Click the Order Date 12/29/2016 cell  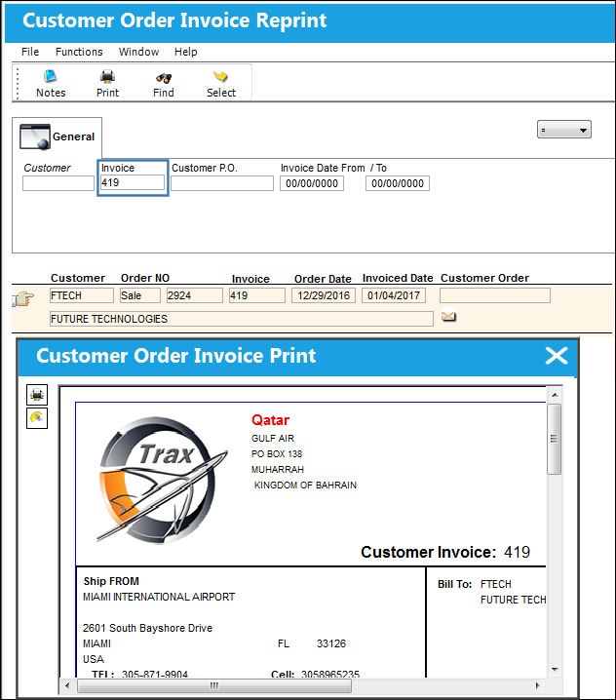coord(324,295)
